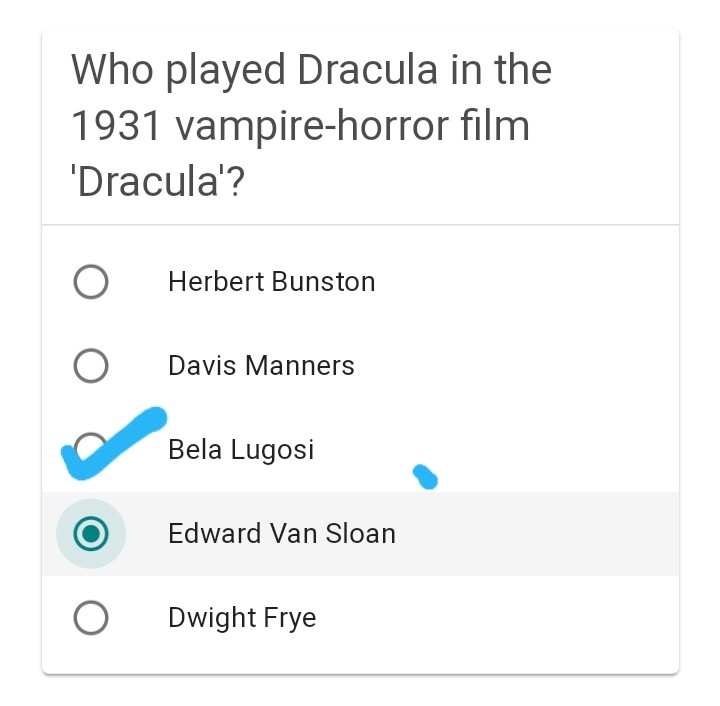
Task: Click the "Herbert Bunston" answer label
Action: point(271,282)
